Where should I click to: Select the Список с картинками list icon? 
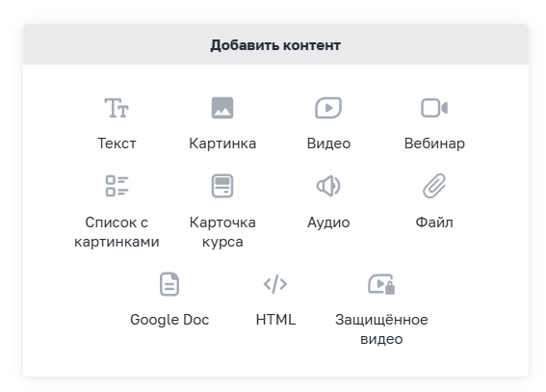point(117,186)
